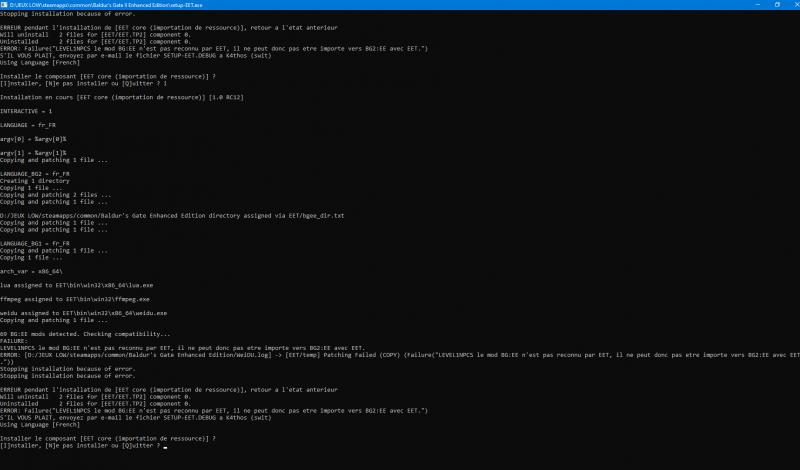Screen dimensions: 800x470
Task: Select the 'ffmpeg assigned to' ffmpeg.exe line
Action: pos(75,299)
